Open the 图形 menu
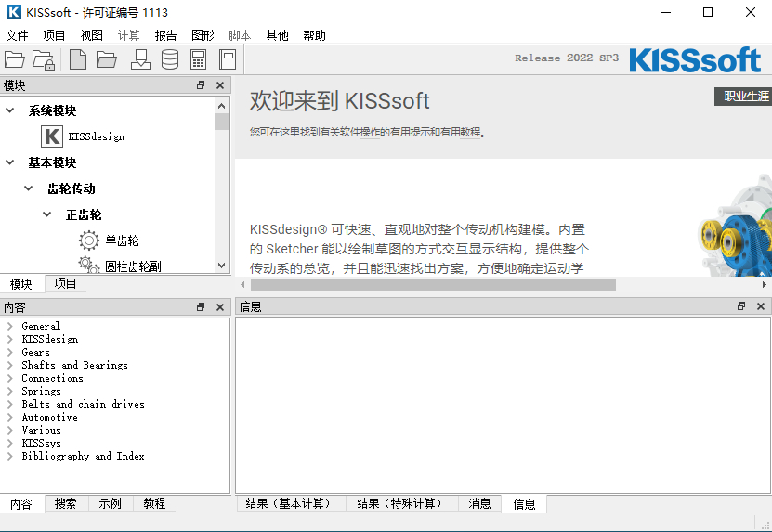Screen dimensions: 772x532 tap(203, 35)
